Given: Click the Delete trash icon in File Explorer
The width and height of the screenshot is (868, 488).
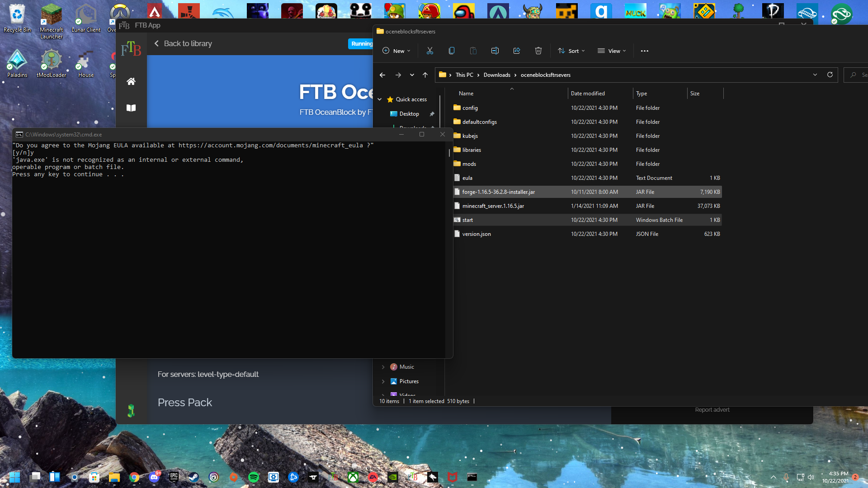Looking at the screenshot, I should 538,51.
